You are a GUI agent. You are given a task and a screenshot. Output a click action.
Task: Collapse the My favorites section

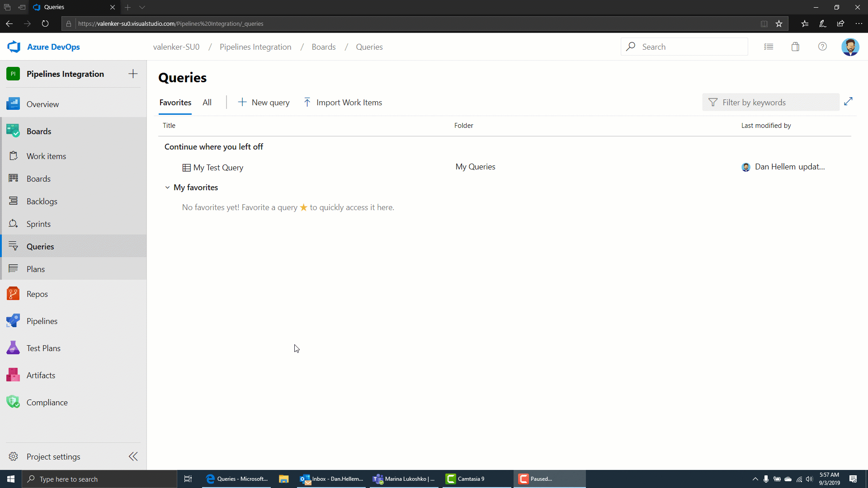(x=168, y=187)
